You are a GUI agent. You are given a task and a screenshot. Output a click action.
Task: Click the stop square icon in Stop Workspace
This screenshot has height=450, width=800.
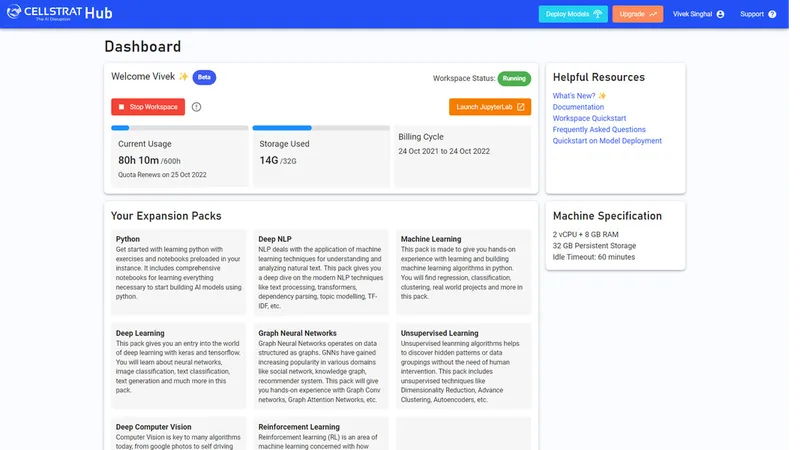[121, 107]
